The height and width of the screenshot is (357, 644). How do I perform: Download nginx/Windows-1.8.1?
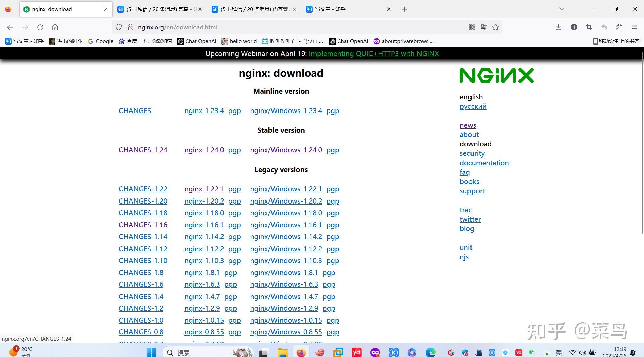[x=284, y=273]
